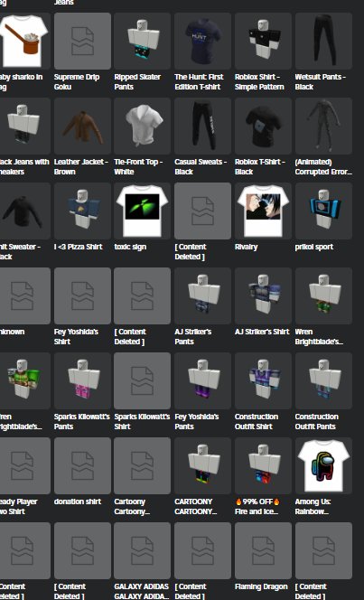The height and width of the screenshot is (600, 364).
Task: Click the 'Wetsuit Pants - Black' title
Action: click(x=321, y=82)
